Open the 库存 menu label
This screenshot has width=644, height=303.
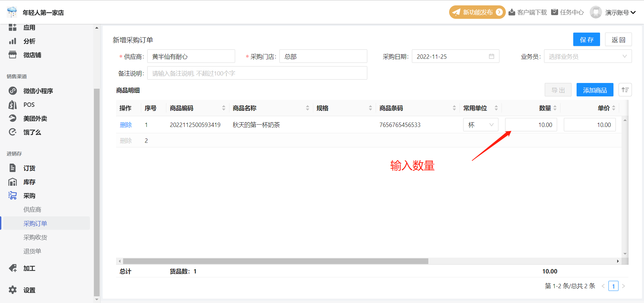[x=30, y=182]
